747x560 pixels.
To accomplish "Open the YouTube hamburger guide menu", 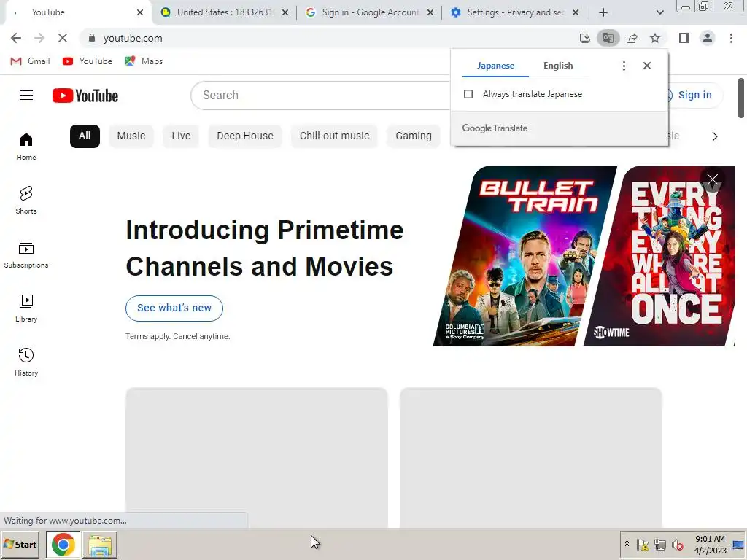I will pyautogui.click(x=26, y=96).
